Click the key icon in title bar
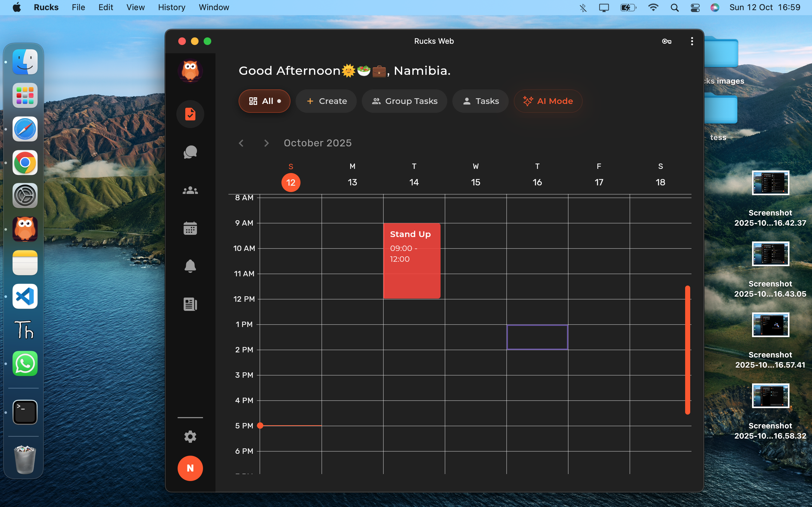 (666, 41)
